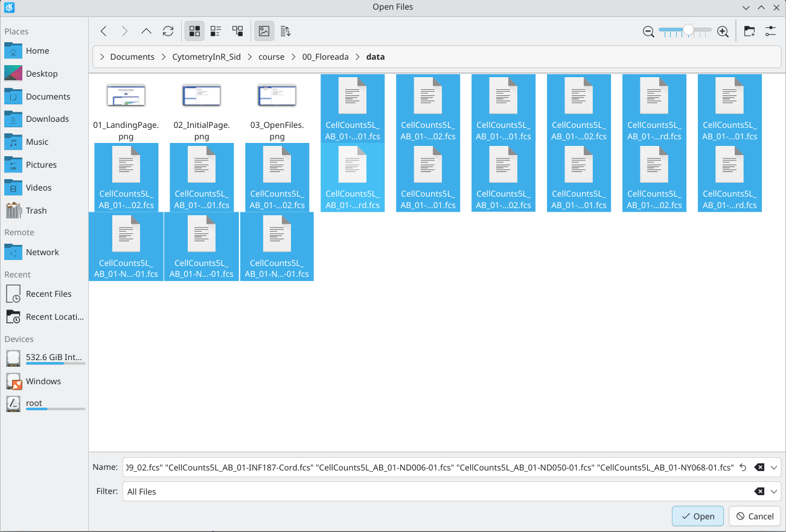Expand the Filter dropdown list

point(775,492)
